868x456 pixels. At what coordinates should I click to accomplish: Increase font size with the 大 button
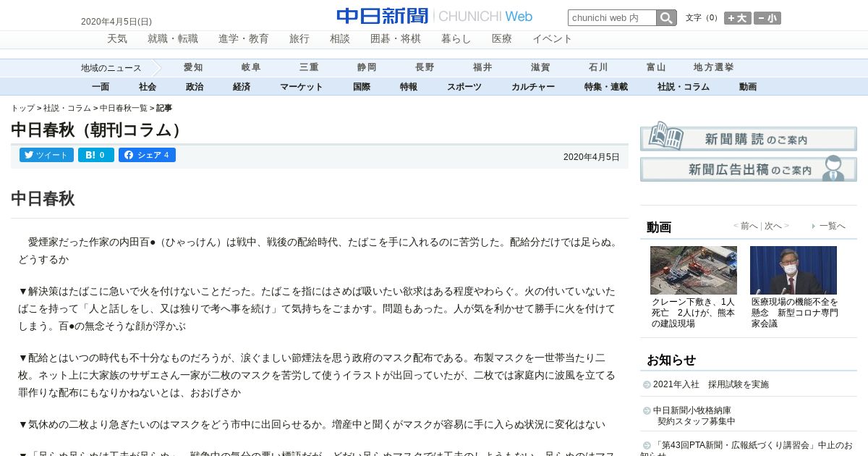coord(738,18)
